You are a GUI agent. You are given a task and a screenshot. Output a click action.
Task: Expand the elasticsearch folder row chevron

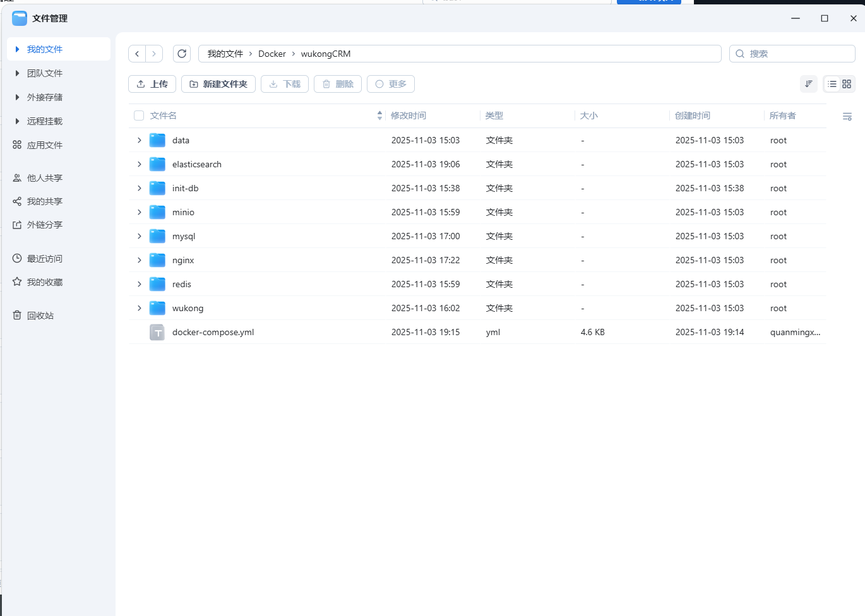point(140,164)
